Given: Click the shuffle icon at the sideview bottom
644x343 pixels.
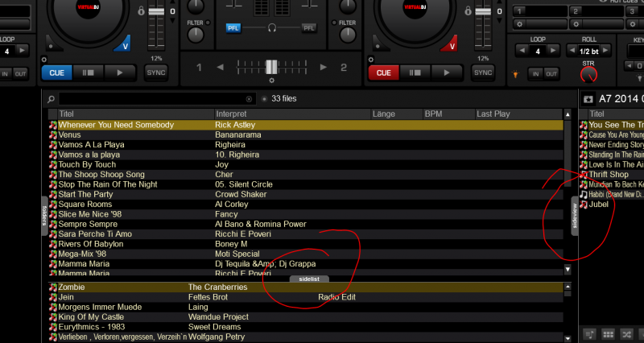Looking at the screenshot, I should pos(626,334).
